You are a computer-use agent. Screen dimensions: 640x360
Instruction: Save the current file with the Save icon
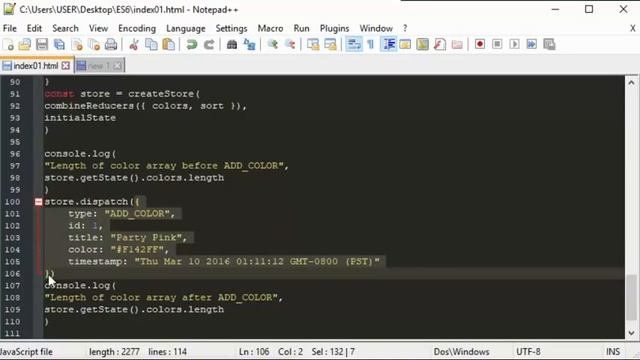click(x=42, y=44)
